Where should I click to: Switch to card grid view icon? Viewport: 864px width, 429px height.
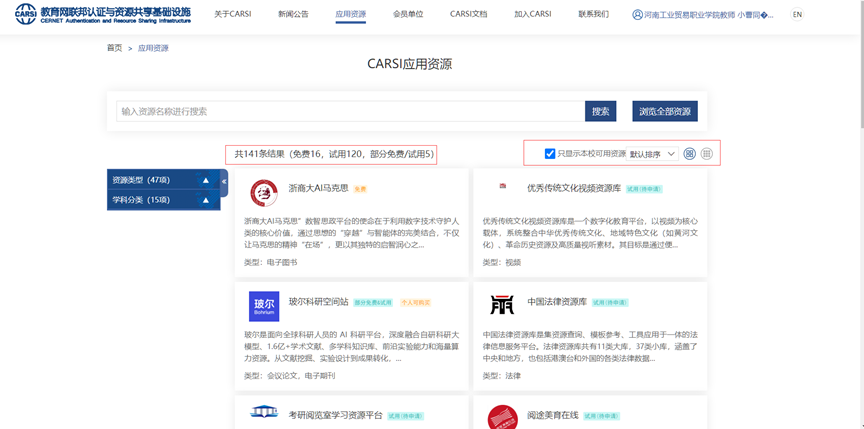tap(689, 154)
